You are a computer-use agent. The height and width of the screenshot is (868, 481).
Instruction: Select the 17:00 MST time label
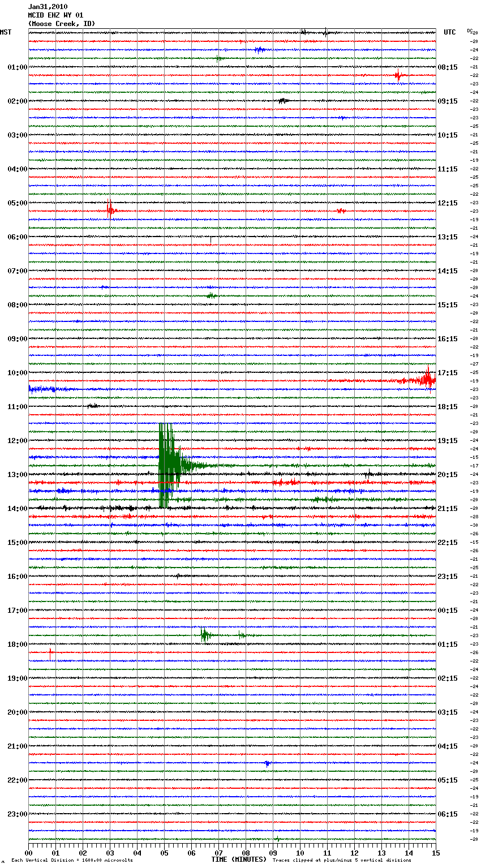(18, 611)
